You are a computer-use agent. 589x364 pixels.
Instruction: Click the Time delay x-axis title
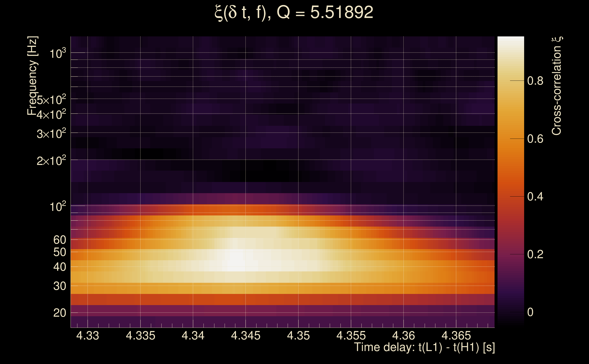point(424,347)
